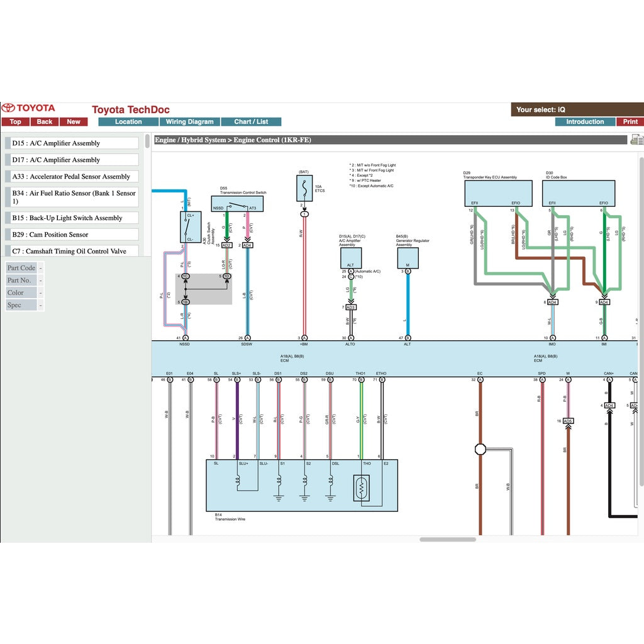Select the A30 Clutch Switch Assembly symbol
644x644 pixels.
pos(191,227)
